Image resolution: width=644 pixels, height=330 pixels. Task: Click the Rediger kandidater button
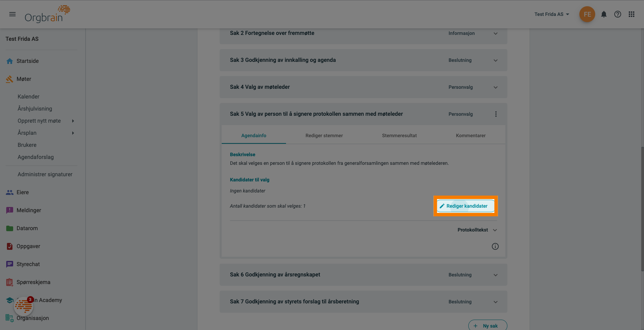pos(466,206)
